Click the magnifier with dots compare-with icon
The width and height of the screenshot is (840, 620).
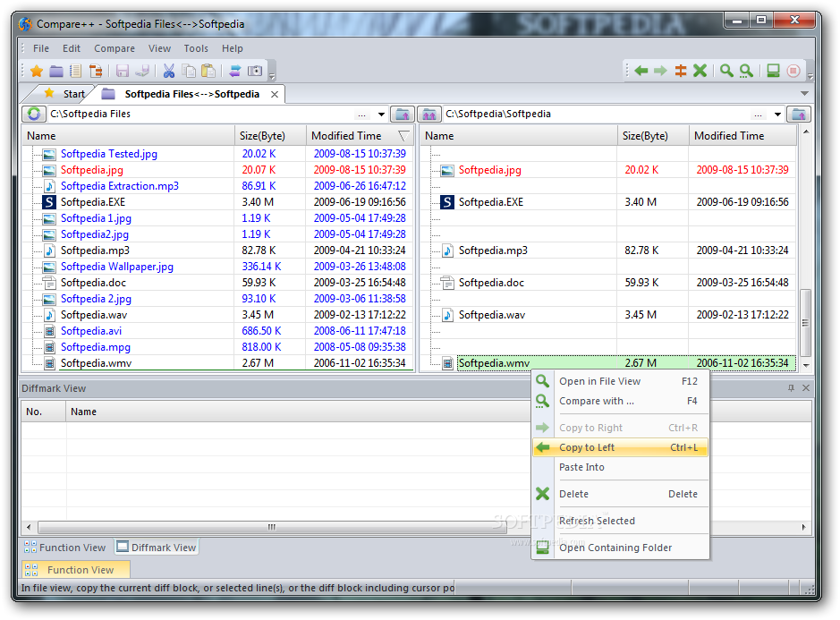746,71
